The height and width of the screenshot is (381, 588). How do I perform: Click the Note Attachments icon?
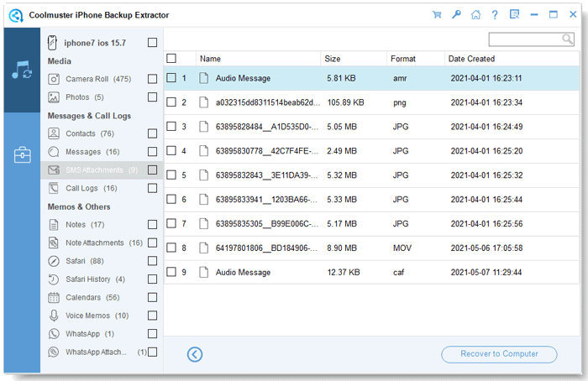tap(54, 243)
